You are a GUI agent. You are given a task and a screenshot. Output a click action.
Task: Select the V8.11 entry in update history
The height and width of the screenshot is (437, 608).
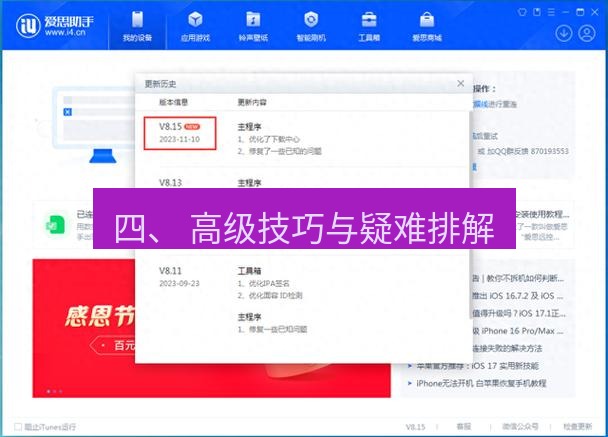[x=170, y=271]
